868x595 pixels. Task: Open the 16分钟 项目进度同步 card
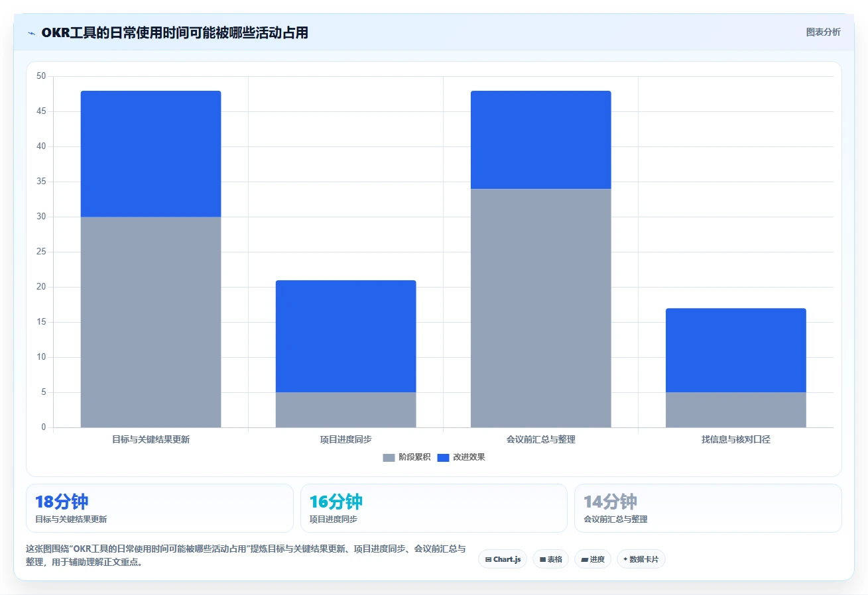tap(434, 508)
